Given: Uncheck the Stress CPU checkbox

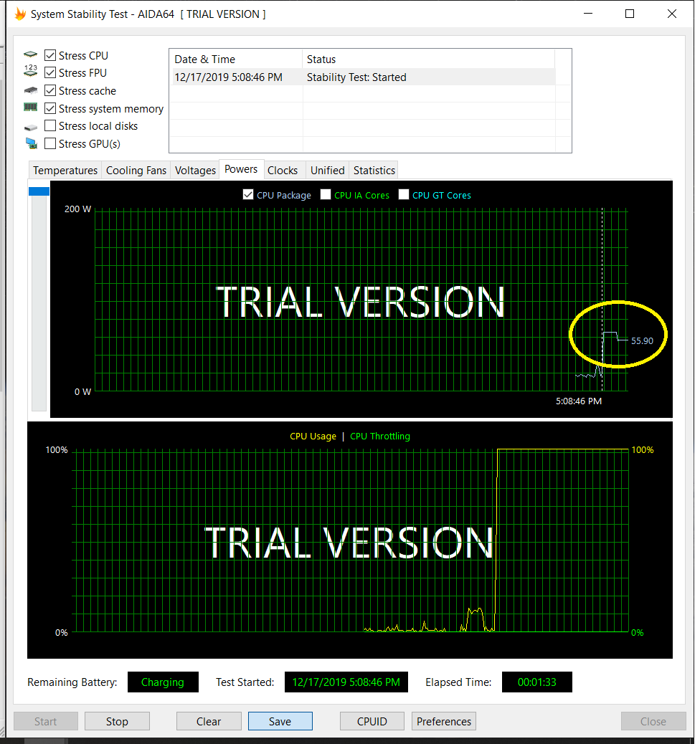Looking at the screenshot, I should coord(50,55).
